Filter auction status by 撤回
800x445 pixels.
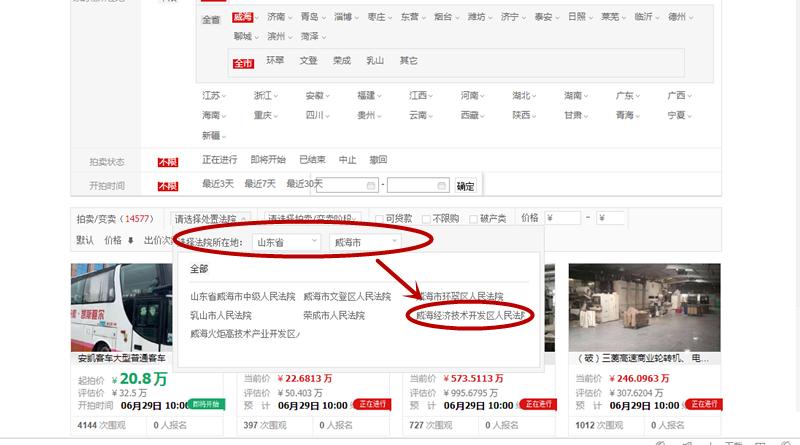pos(378,160)
